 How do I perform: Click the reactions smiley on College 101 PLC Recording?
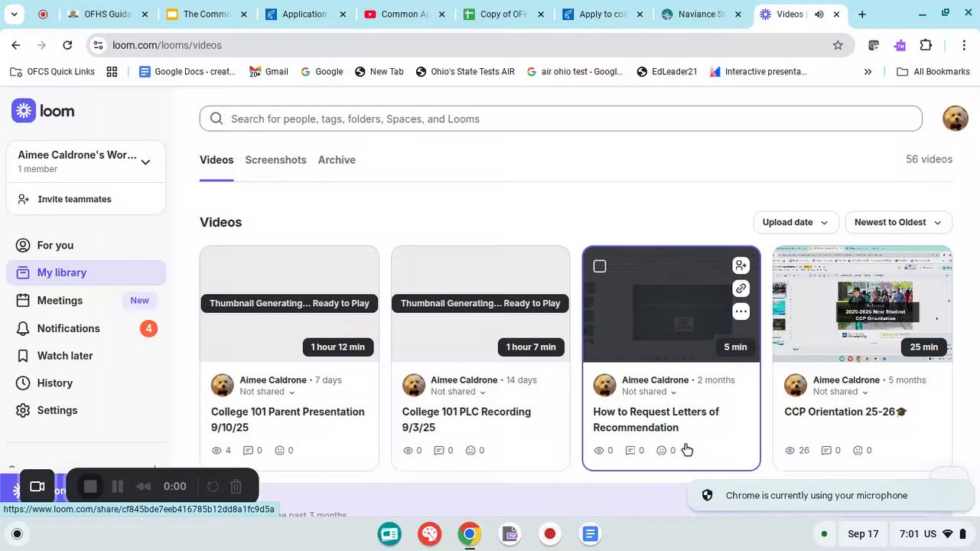click(470, 451)
